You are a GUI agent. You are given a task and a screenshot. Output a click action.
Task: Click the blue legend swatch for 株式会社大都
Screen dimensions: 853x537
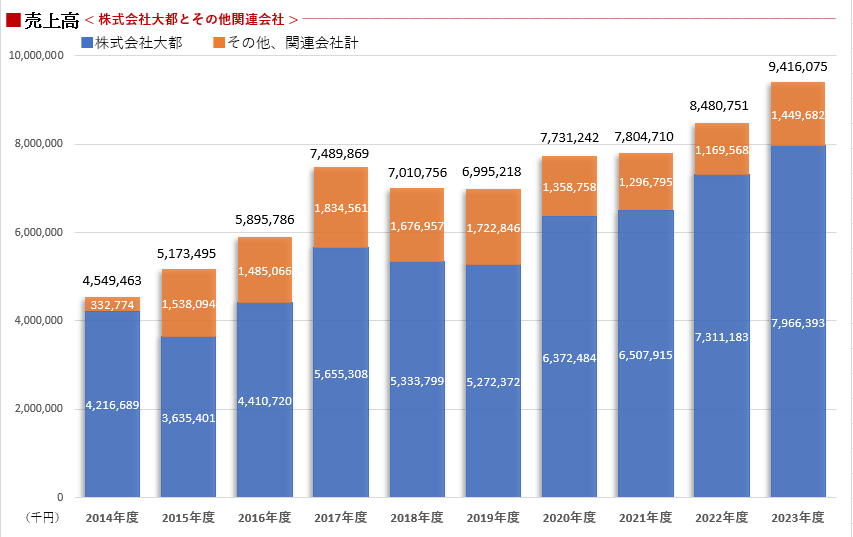point(86,42)
